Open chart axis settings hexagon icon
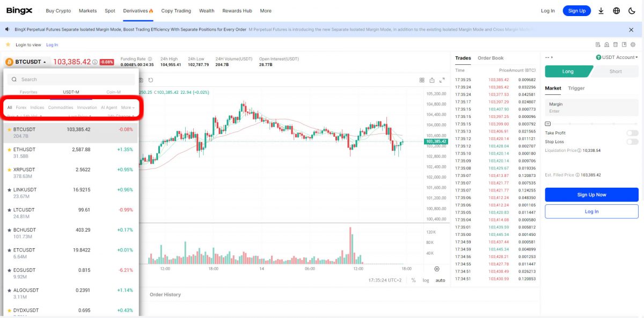The width and height of the screenshot is (644, 318). [437, 269]
